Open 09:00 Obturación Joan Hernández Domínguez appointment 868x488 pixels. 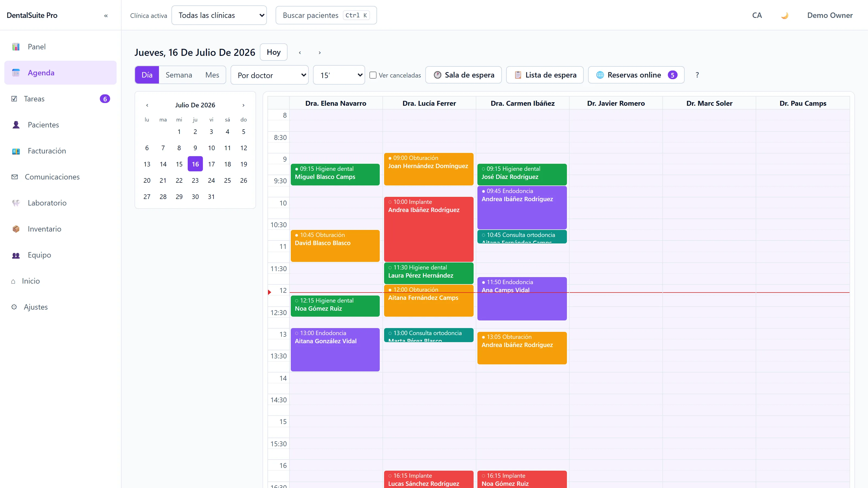(429, 169)
